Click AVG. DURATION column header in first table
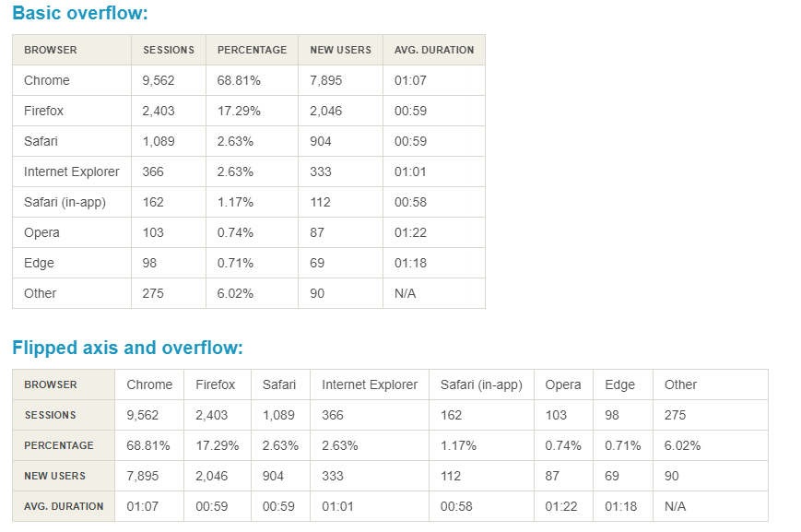This screenshot has width=801, height=532. (x=433, y=50)
